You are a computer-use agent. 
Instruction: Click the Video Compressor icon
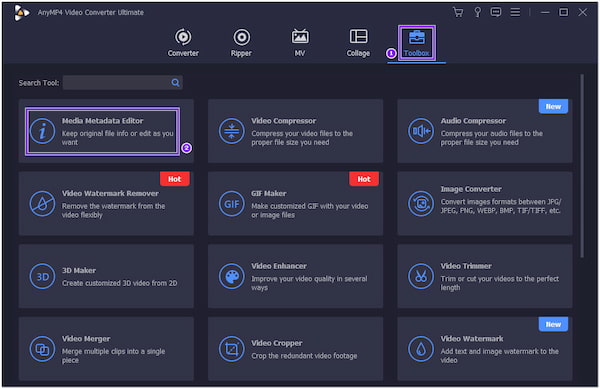click(x=232, y=131)
